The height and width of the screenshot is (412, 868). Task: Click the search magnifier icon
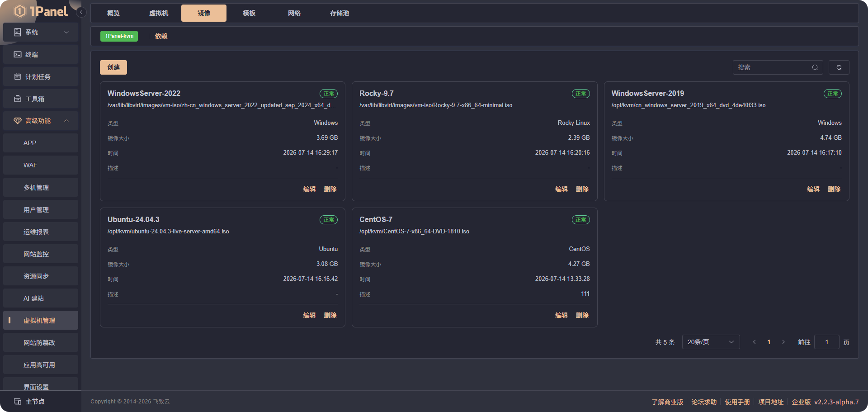point(815,67)
